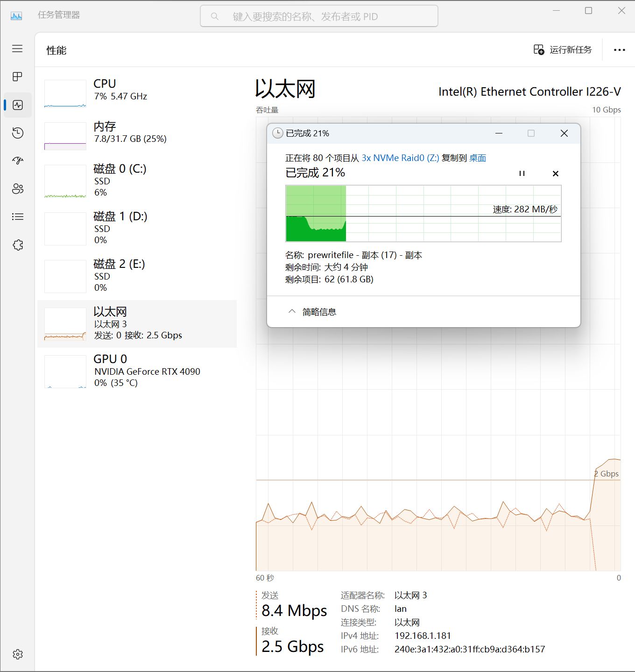The width and height of the screenshot is (635, 672).
Task: Click the memory mini graph thumbnail
Action: coord(65,136)
